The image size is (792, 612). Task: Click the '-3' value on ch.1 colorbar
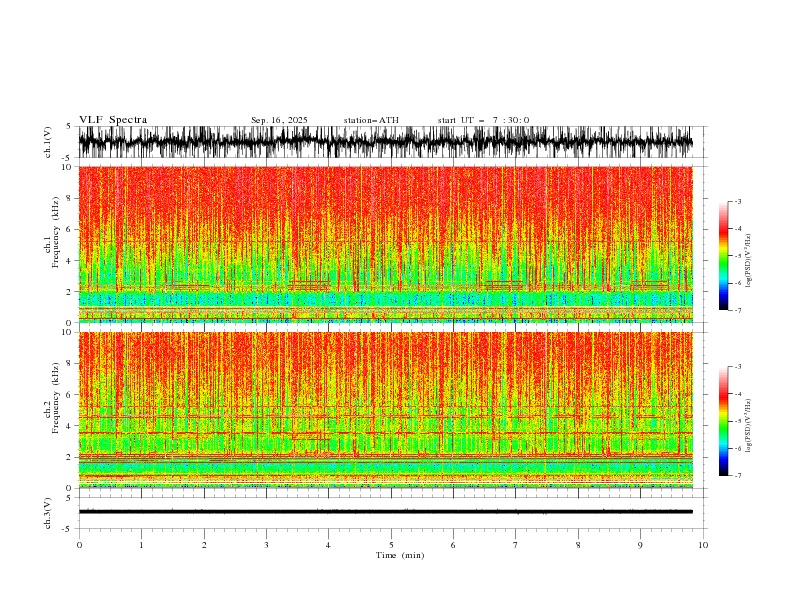[737, 201]
